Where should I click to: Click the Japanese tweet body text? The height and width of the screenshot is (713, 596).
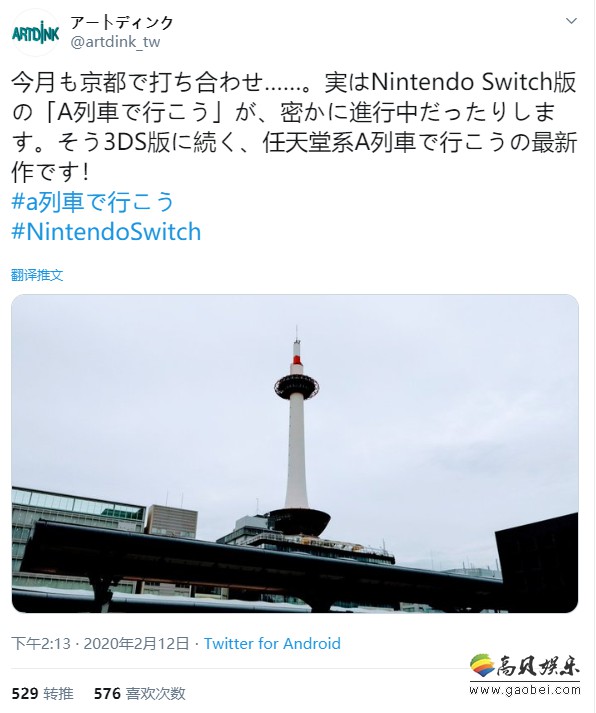tap(294, 127)
